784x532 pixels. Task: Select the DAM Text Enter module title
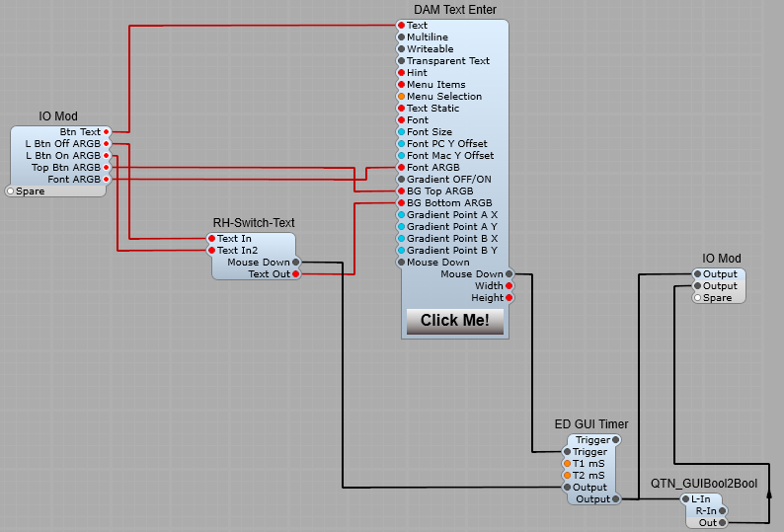(454, 10)
